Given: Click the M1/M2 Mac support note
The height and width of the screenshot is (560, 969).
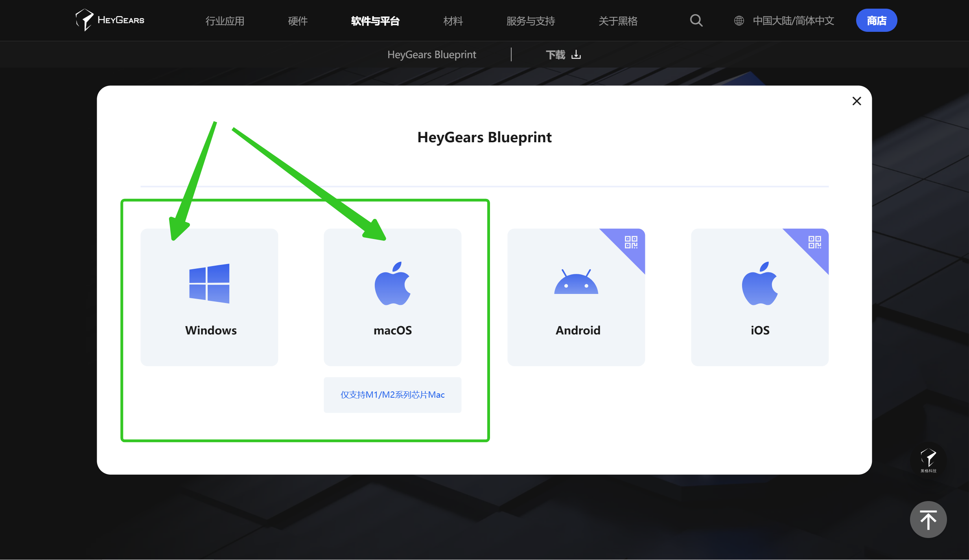Looking at the screenshot, I should point(392,395).
